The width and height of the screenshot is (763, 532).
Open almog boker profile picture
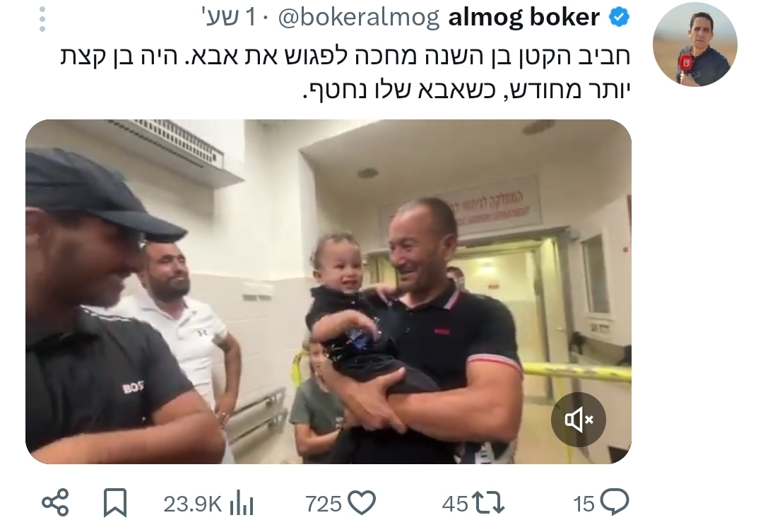click(x=695, y=45)
